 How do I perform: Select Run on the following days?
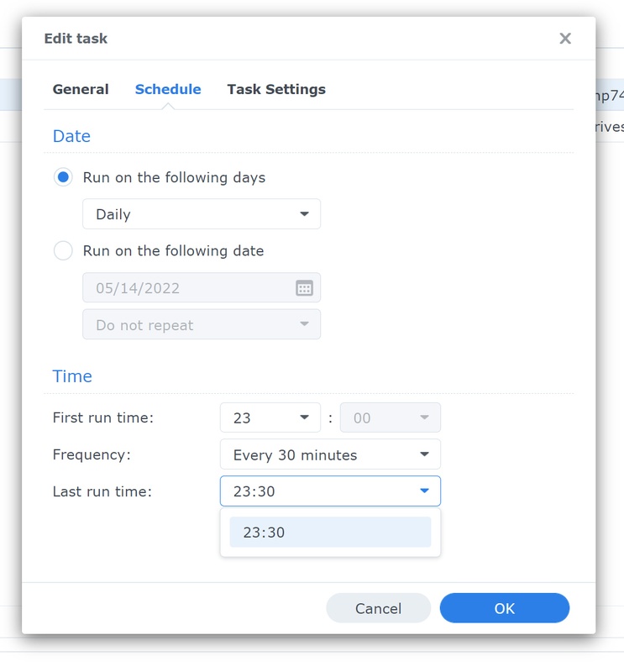pos(63,177)
